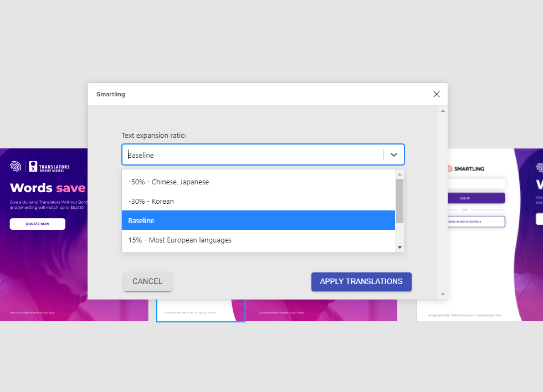
Task: Click the option list scrollbar thumb
Action: 399,199
